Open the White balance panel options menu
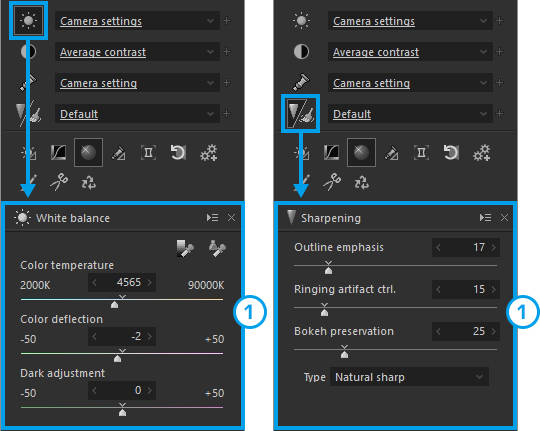The width and height of the screenshot is (540, 431). (x=212, y=218)
